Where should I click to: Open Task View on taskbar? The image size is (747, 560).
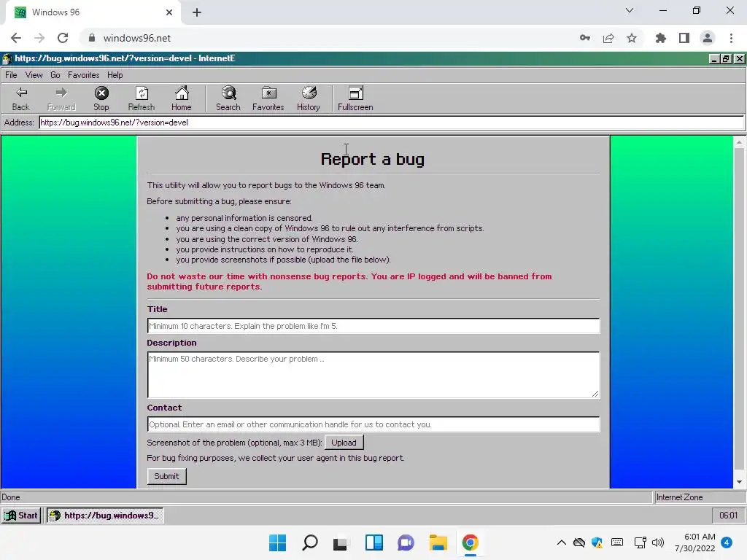coord(341,542)
